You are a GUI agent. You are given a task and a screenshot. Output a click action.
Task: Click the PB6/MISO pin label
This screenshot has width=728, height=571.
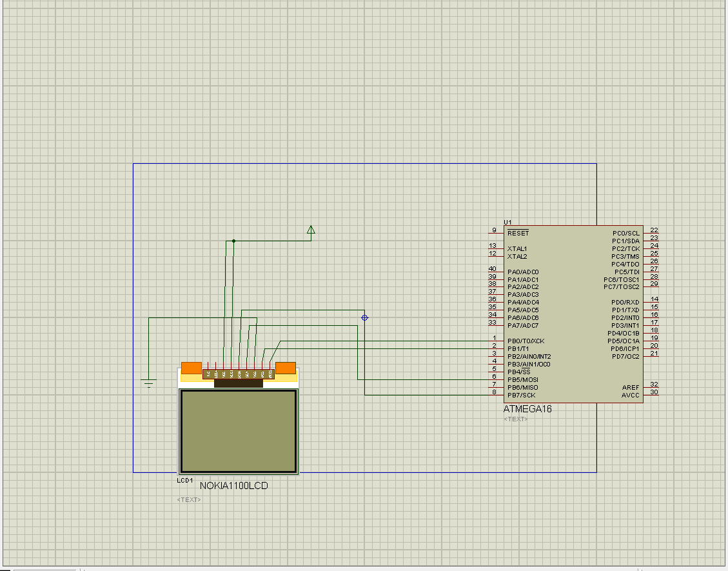pyautogui.click(x=523, y=388)
